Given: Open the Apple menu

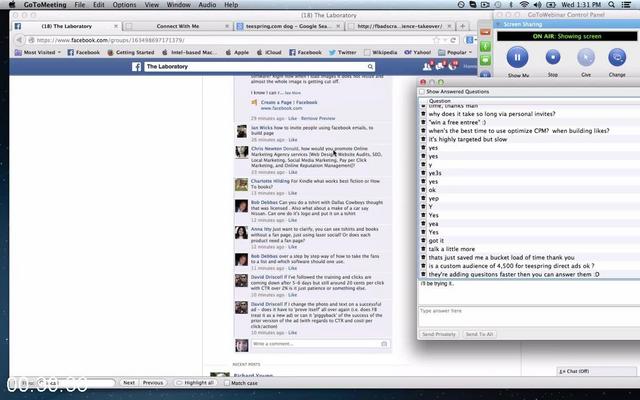Looking at the screenshot, I should (x=12, y=5).
